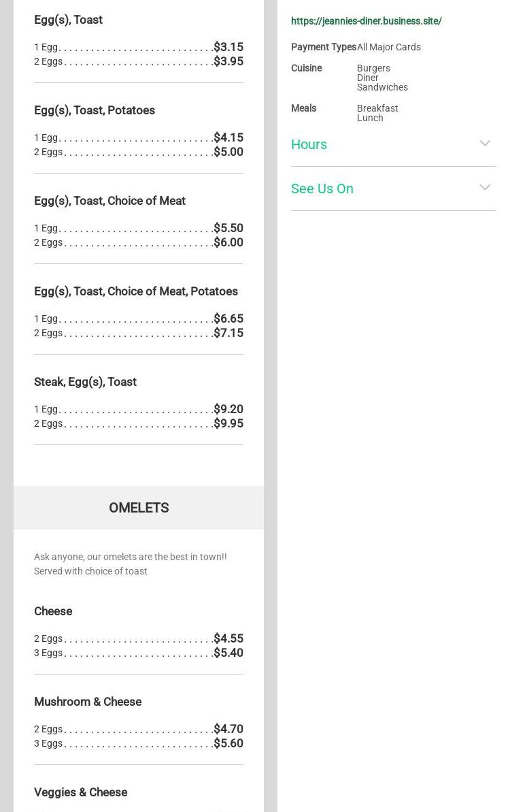Open the jeannies-diner.business.site link
The height and width of the screenshot is (812, 510).
pyautogui.click(x=366, y=21)
